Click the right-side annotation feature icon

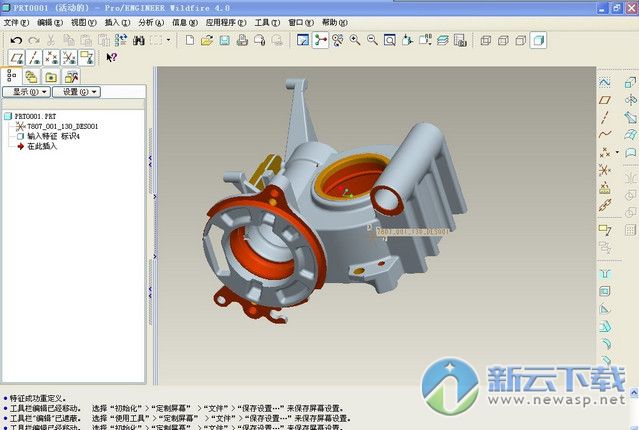(605, 230)
